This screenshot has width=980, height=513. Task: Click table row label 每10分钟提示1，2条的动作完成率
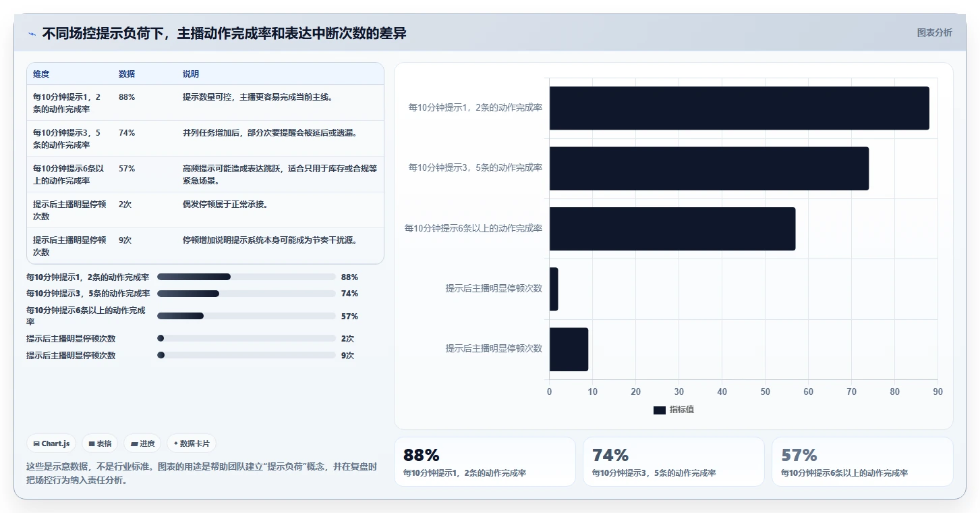coord(67,103)
